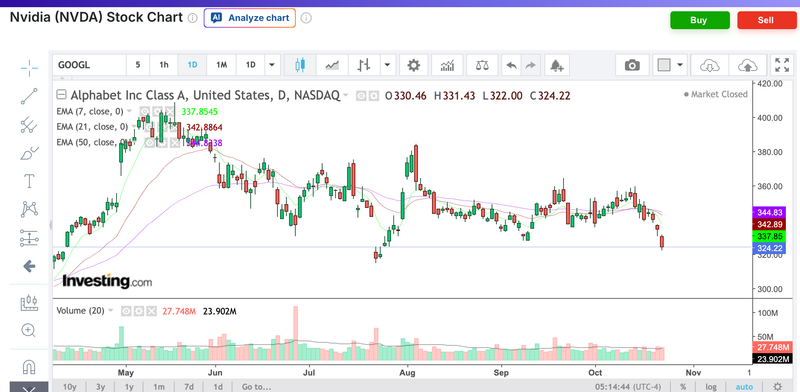Redo the last chart action
The width and height of the screenshot is (800, 392).
531,65
